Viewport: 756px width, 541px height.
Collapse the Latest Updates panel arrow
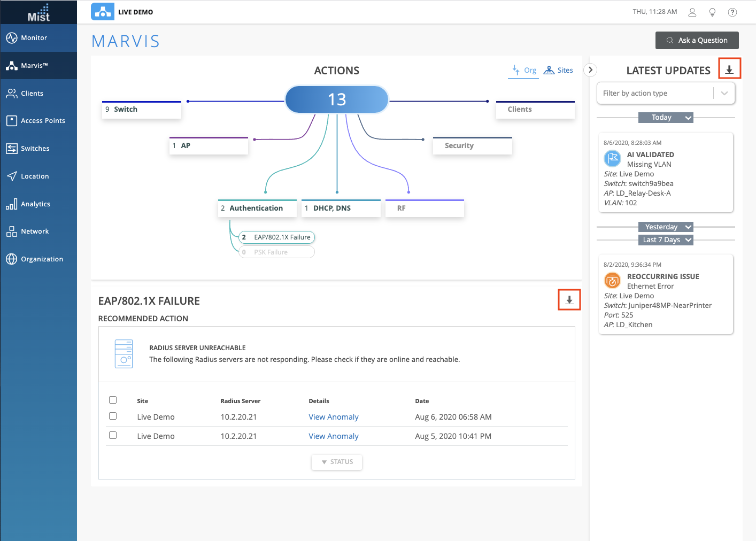pyautogui.click(x=590, y=70)
